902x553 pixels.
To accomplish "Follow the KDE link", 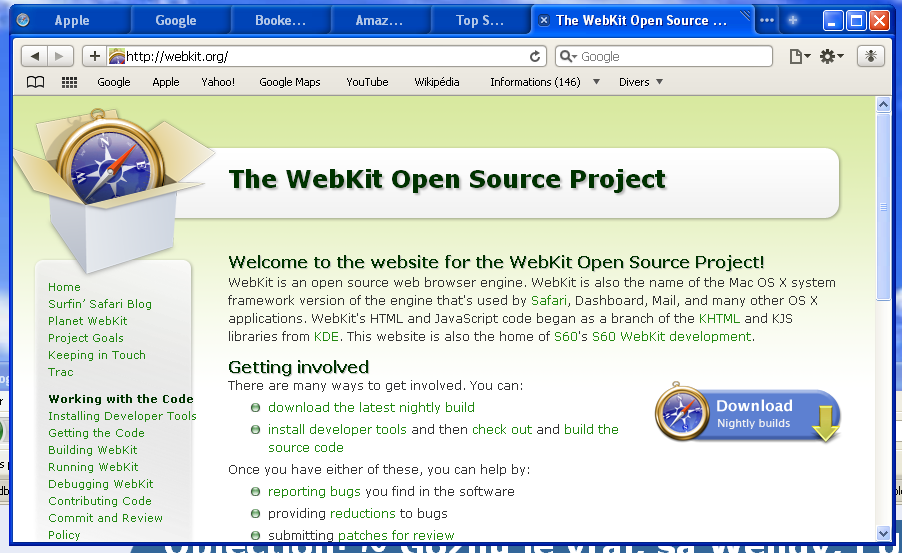I will (x=326, y=337).
